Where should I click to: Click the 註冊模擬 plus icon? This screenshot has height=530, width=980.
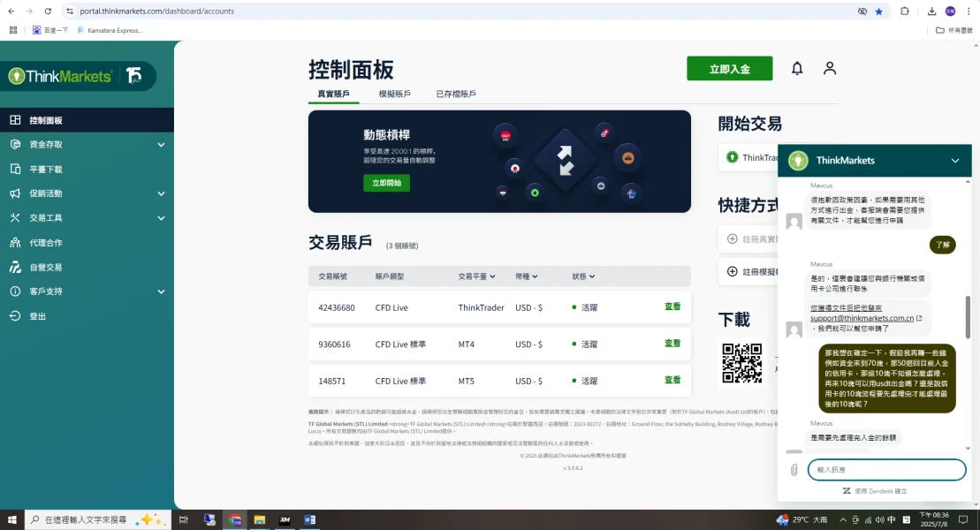coord(732,271)
